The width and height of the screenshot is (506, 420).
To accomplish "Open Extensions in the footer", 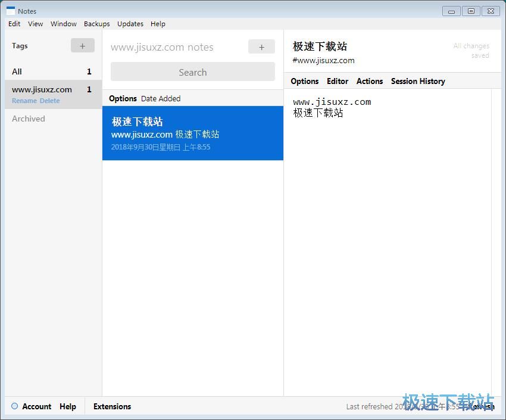I will coord(113,406).
